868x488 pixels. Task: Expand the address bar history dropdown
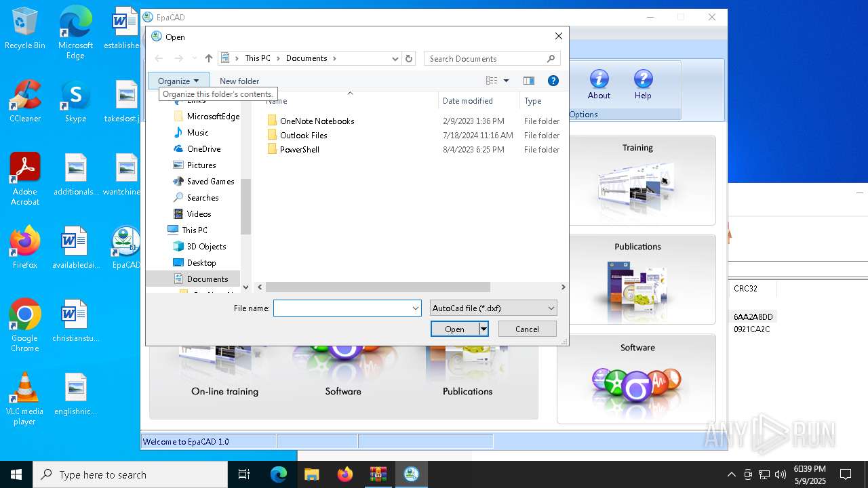coord(395,58)
